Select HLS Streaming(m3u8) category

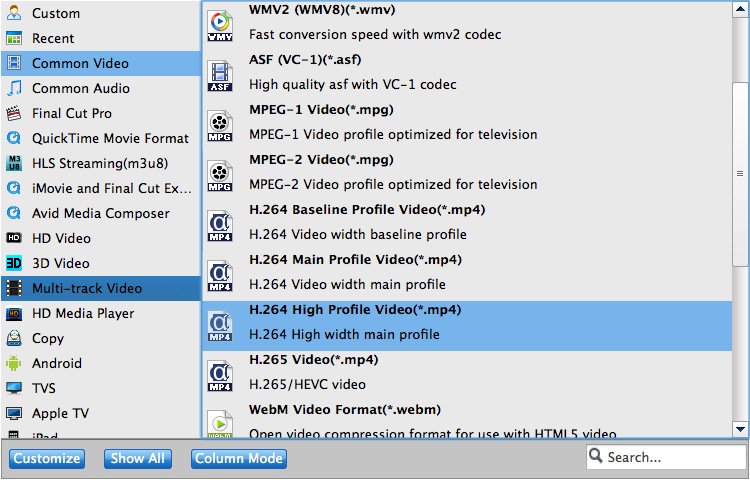pyautogui.click(x=100, y=163)
